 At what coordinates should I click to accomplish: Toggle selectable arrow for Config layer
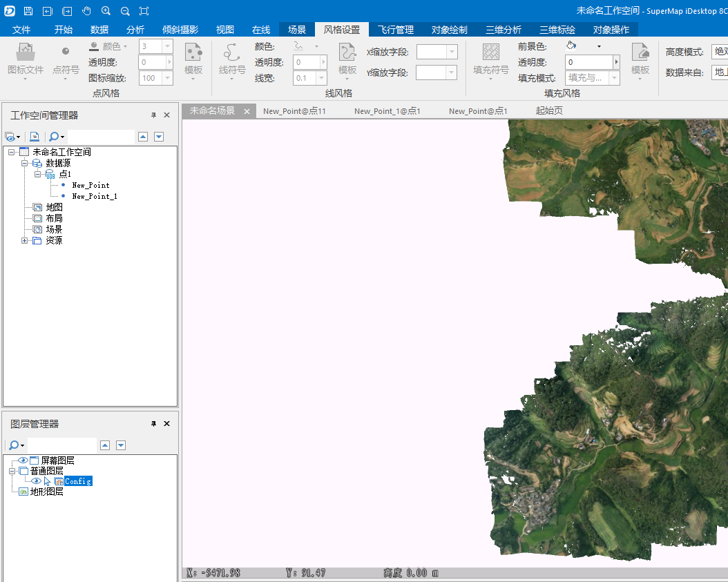[48, 481]
